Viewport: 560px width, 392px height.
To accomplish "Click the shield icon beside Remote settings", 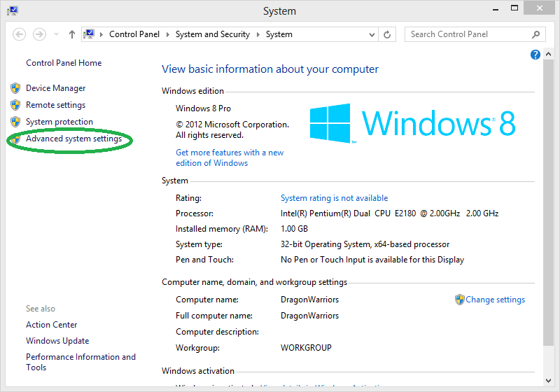I will [x=15, y=105].
